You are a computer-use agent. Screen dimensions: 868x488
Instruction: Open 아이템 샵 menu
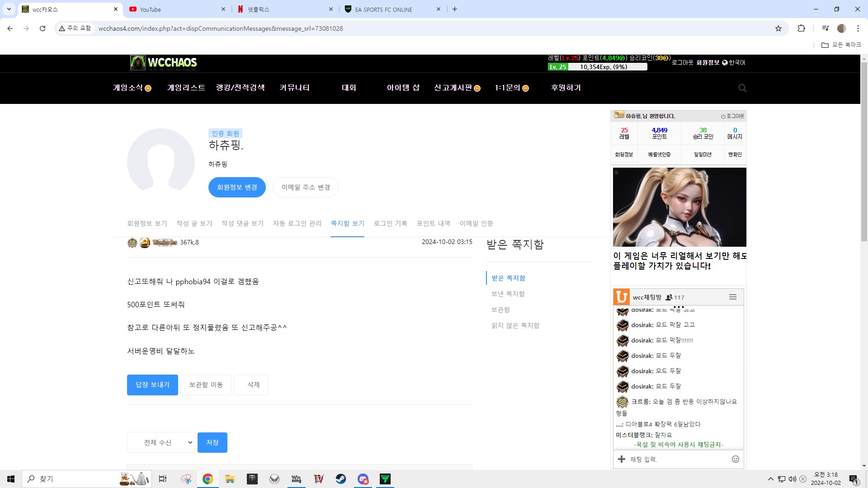point(403,88)
